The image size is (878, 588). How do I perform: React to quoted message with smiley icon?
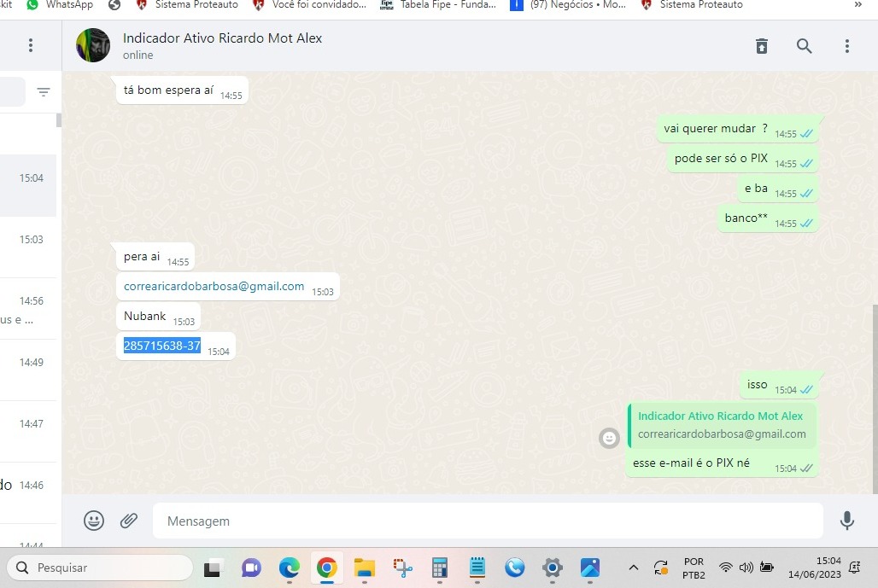tap(609, 438)
